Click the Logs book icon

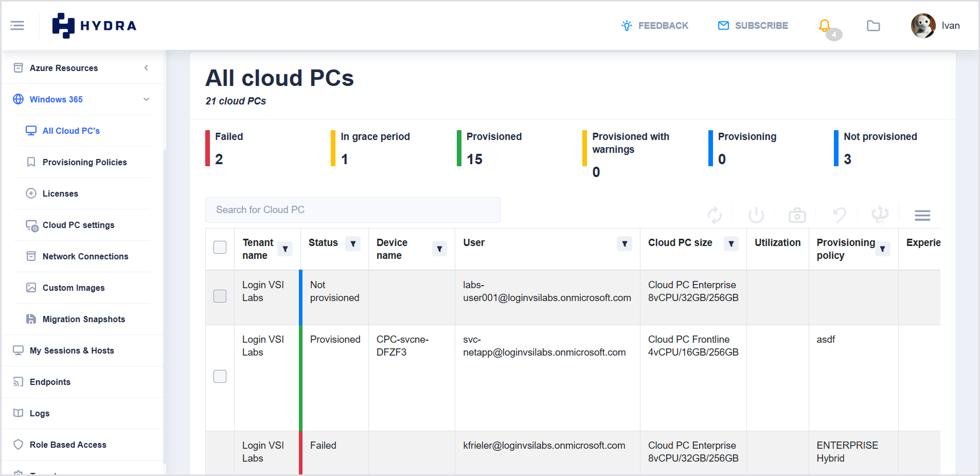(x=19, y=413)
